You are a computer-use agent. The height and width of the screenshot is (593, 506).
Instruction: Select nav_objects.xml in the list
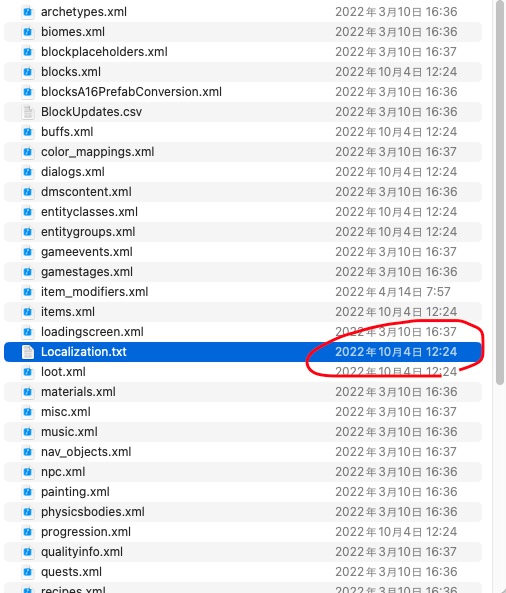pos(86,452)
